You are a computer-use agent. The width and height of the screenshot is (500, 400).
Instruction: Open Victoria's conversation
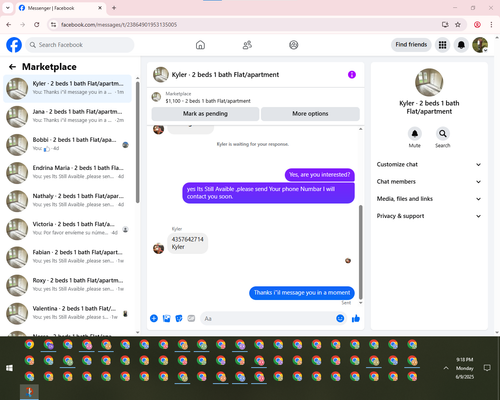[67, 229]
